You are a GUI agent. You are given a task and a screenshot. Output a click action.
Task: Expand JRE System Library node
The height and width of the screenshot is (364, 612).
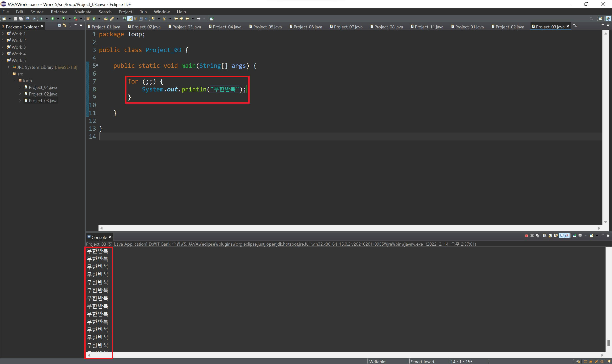9,67
